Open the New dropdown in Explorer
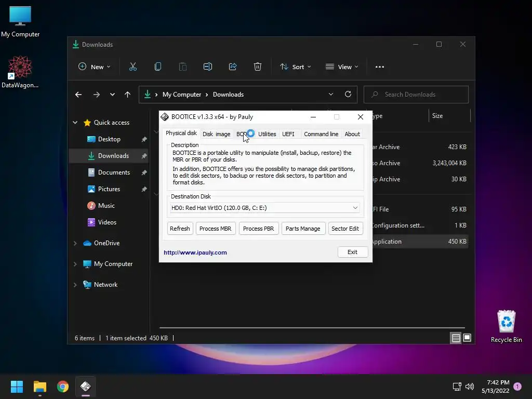 [x=95, y=67]
